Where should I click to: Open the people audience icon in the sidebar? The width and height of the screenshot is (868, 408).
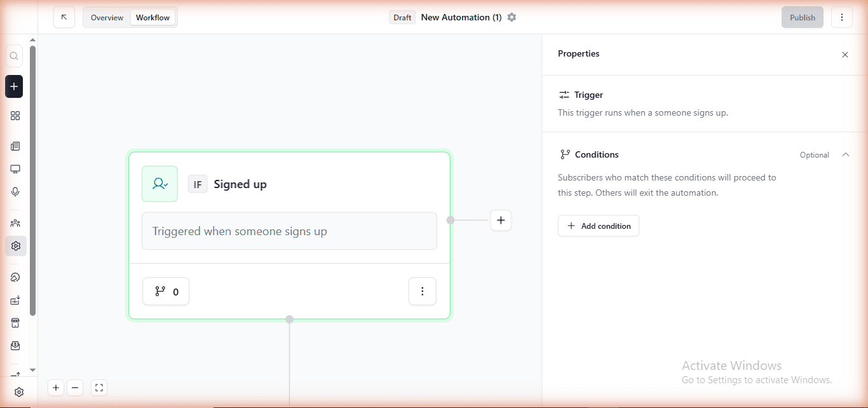tap(15, 223)
